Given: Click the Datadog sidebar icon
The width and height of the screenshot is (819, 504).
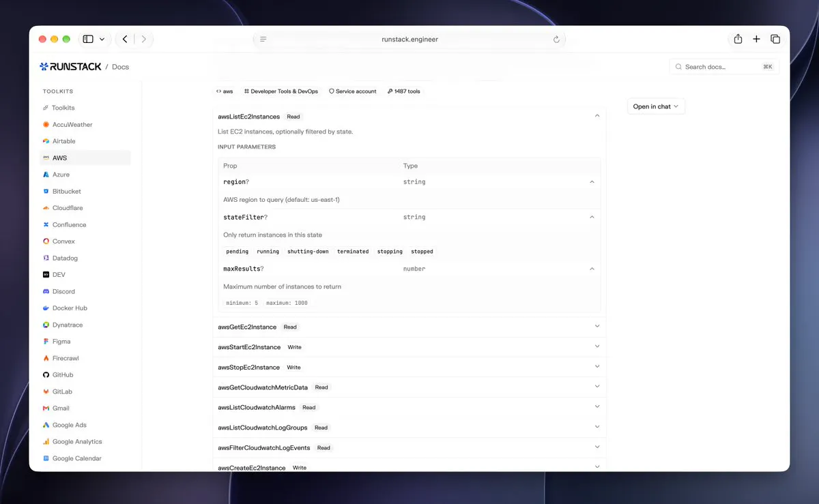Looking at the screenshot, I should pyautogui.click(x=46, y=258).
